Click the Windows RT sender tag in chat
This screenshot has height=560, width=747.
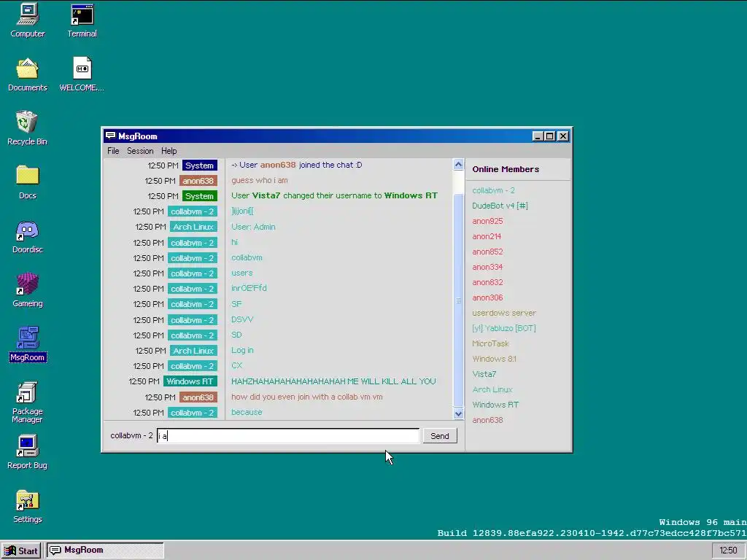pos(190,381)
